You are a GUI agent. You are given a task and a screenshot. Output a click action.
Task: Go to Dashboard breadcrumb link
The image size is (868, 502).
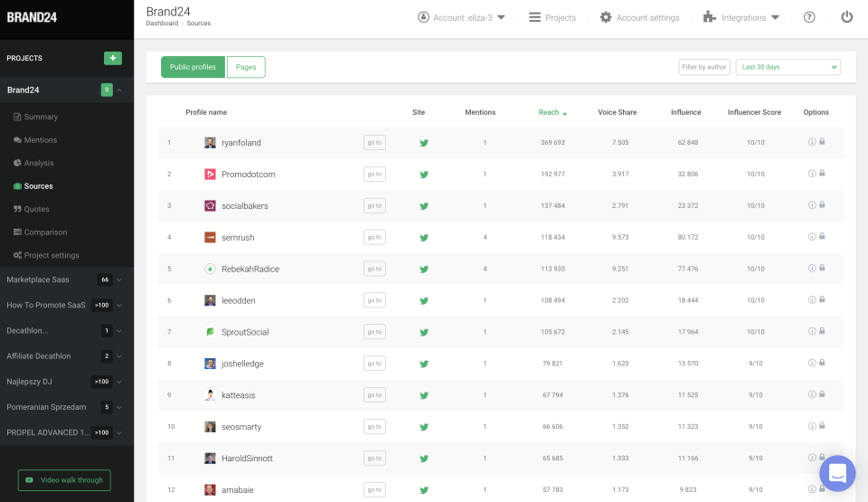point(162,24)
